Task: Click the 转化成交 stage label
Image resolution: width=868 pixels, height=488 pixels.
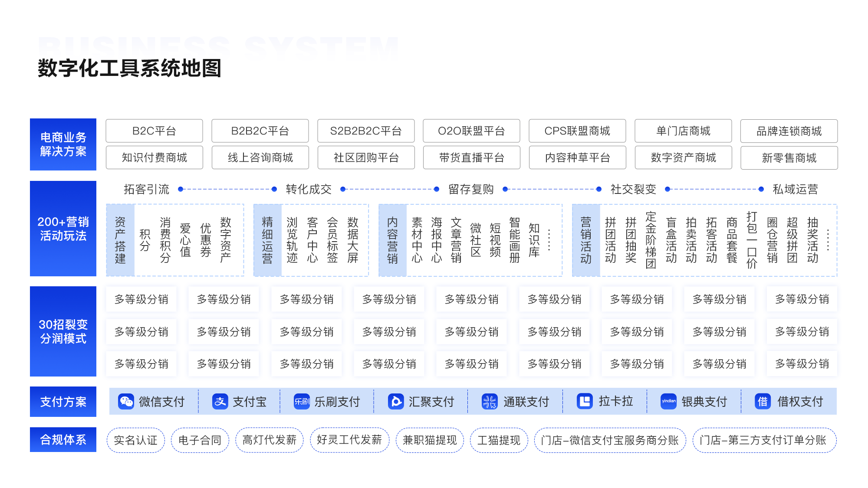Action: click(309, 189)
